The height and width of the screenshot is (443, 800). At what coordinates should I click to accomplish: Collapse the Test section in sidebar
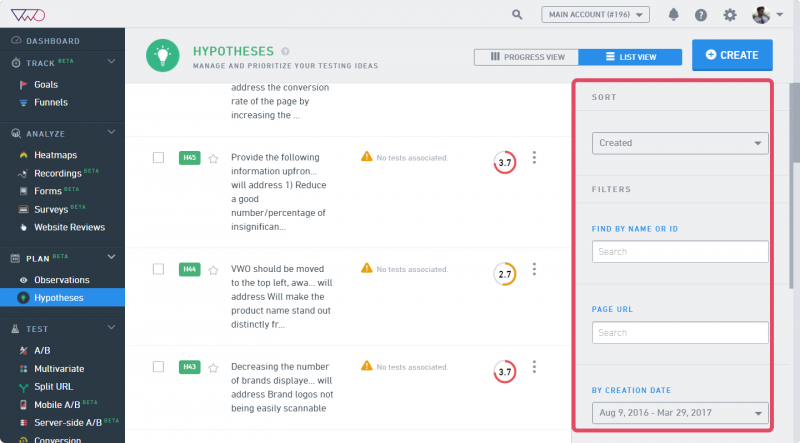111,328
